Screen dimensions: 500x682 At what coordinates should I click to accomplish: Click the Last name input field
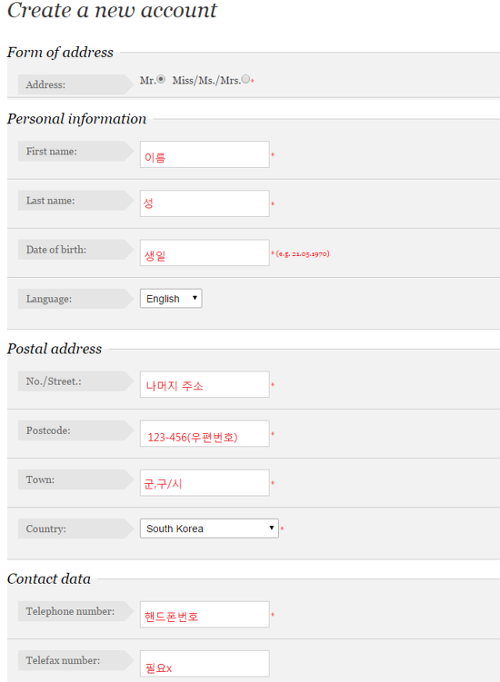coord(205,204)
